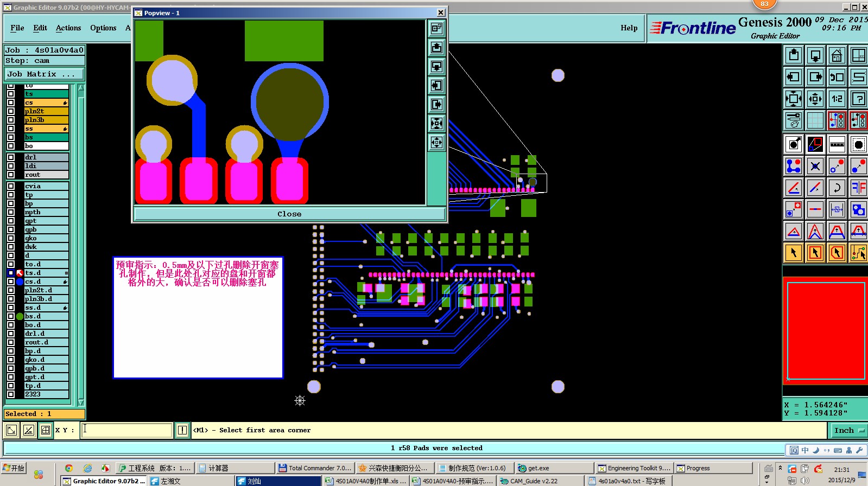This screenshot has width=868, height=486.
Task: Click the home view icon
Action: [837, 55]
